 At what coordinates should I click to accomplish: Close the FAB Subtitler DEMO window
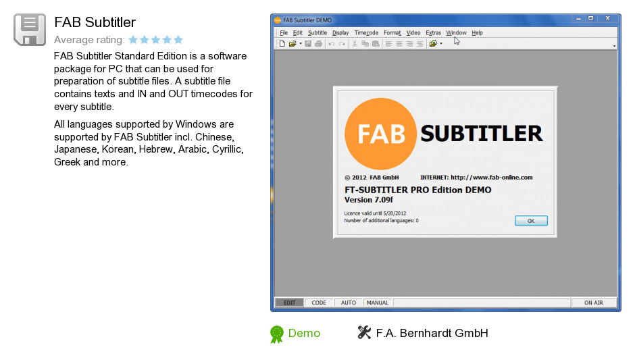[x=607, y=19]
